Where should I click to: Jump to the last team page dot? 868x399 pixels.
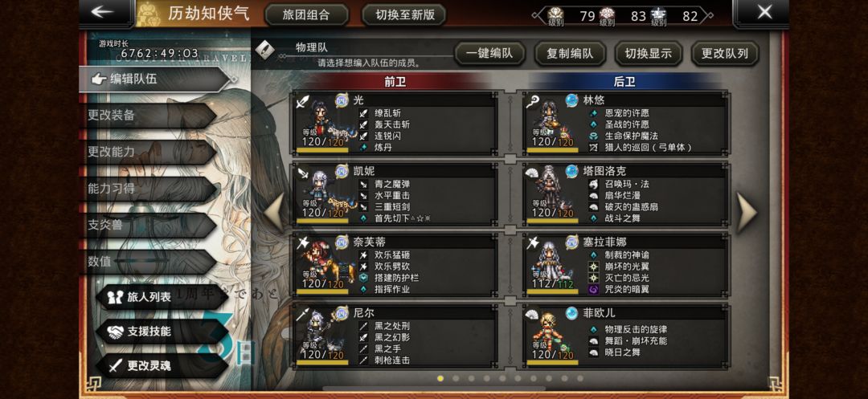pyautogui.click(x=579, y=379)
